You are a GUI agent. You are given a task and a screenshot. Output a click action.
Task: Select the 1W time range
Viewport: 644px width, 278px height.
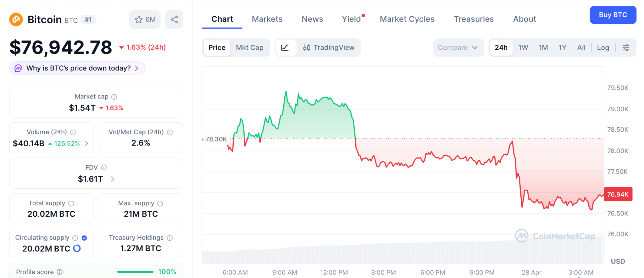click(x=523, y=47)
